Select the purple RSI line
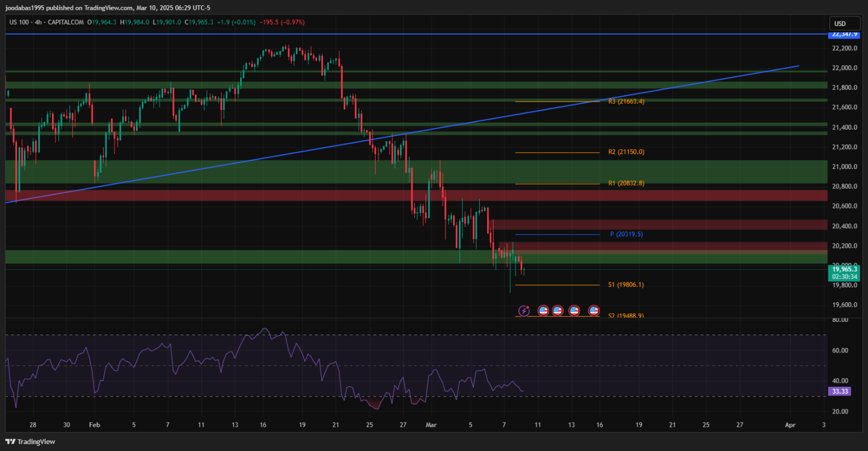The image size is (868, 451). click(264, 369)
